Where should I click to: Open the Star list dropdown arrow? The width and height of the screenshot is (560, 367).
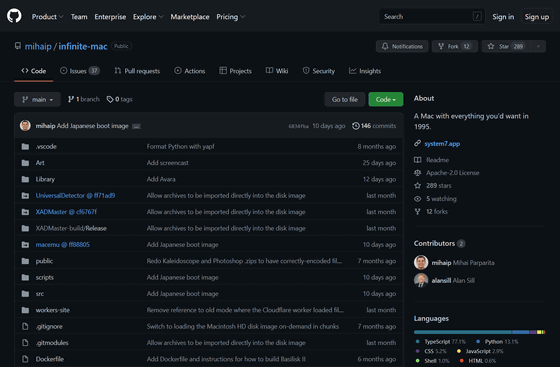click(538, 46)
